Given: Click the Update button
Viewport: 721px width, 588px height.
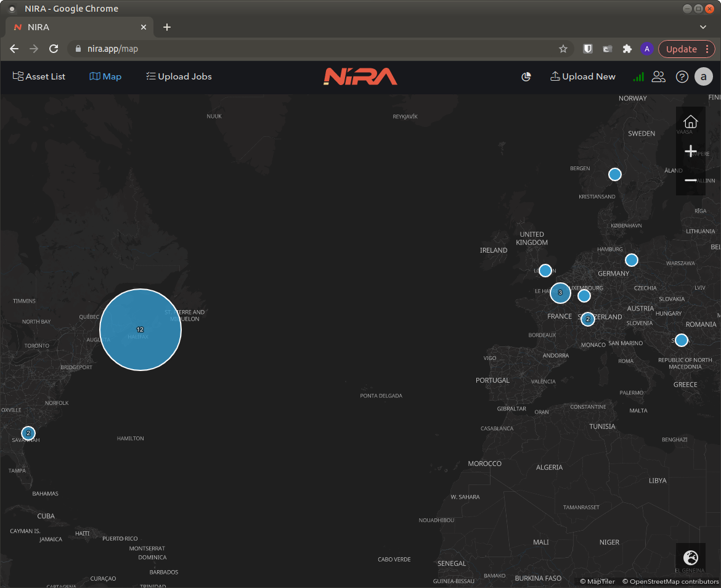Looking at the screenshot, I should pyautogui.click(x=682, y=49).
